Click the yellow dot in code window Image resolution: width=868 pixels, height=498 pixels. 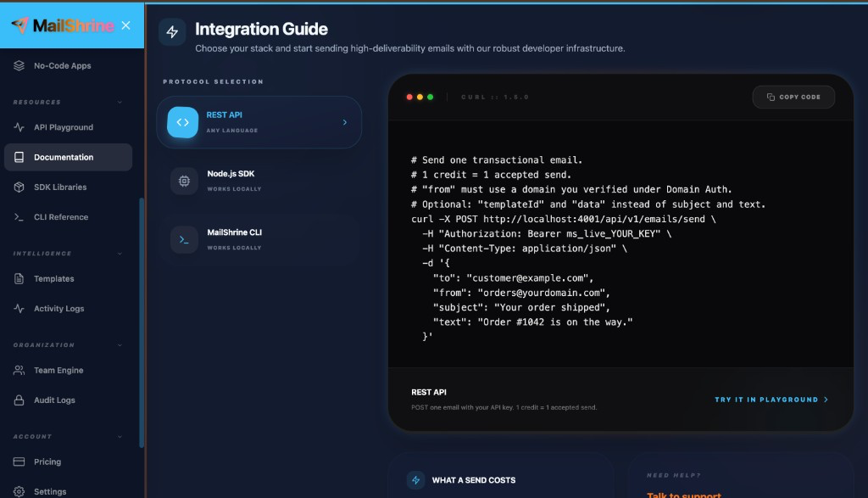tap(420, 97)
